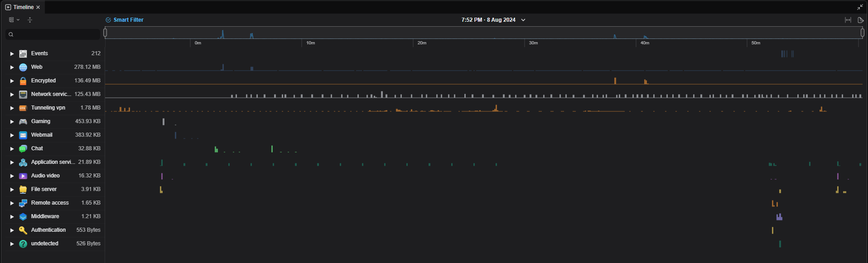This screenshot has height=263, width=868.
Task: Expand the undetected row
Action: pyautogui.click(x=12, y=244)
